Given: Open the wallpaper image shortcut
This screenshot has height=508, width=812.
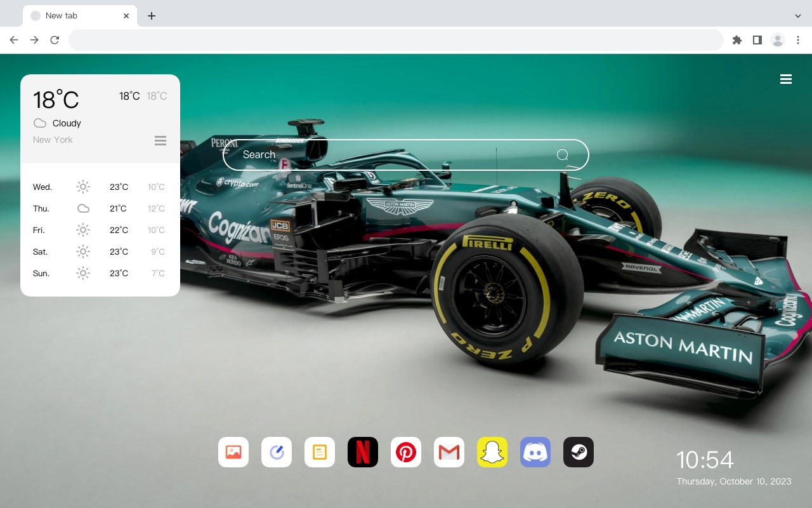Looking at the screenshot, I should (x=233, y=452).
